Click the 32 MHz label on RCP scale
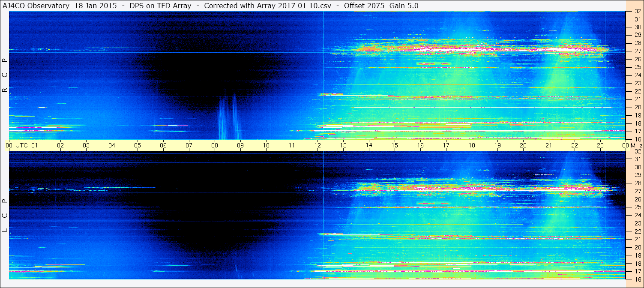Viewport: 644px width, 288px height. (x=637, y=12)
